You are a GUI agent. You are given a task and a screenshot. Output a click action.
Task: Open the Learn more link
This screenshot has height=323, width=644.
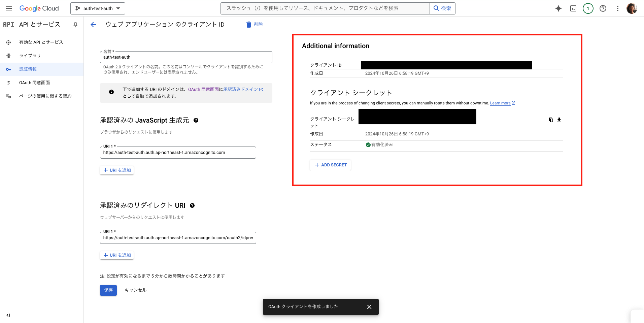[501, 103]
